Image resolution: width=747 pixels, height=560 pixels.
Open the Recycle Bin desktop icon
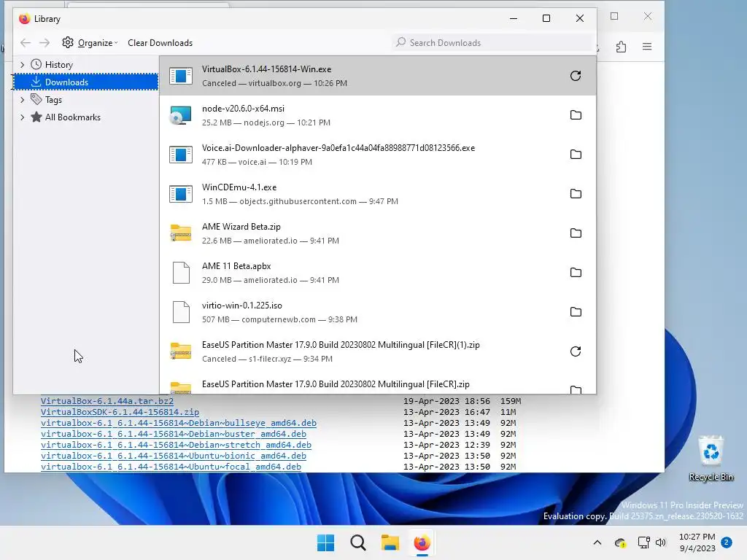click(x=711, y=458)
